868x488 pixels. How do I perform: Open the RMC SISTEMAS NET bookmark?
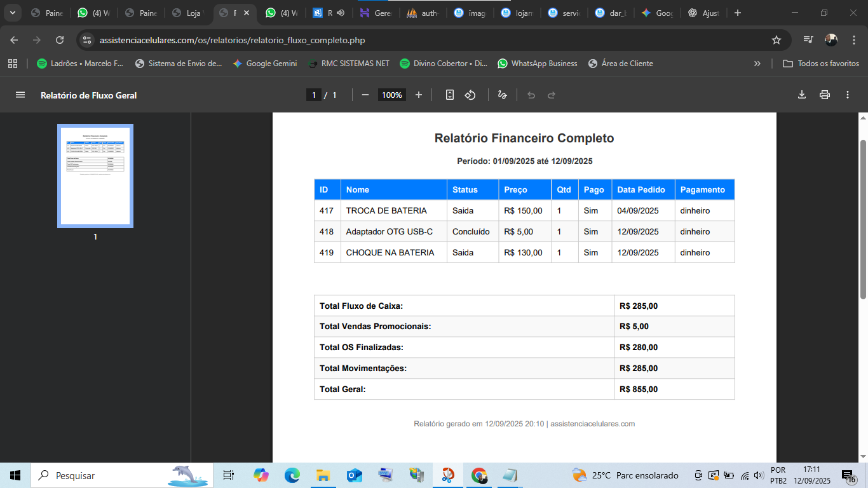pyautogui.click(x=348, y=64)
